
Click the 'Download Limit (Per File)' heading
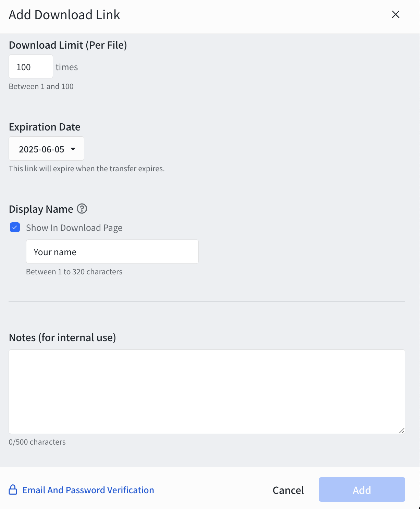tap(68, 45)
